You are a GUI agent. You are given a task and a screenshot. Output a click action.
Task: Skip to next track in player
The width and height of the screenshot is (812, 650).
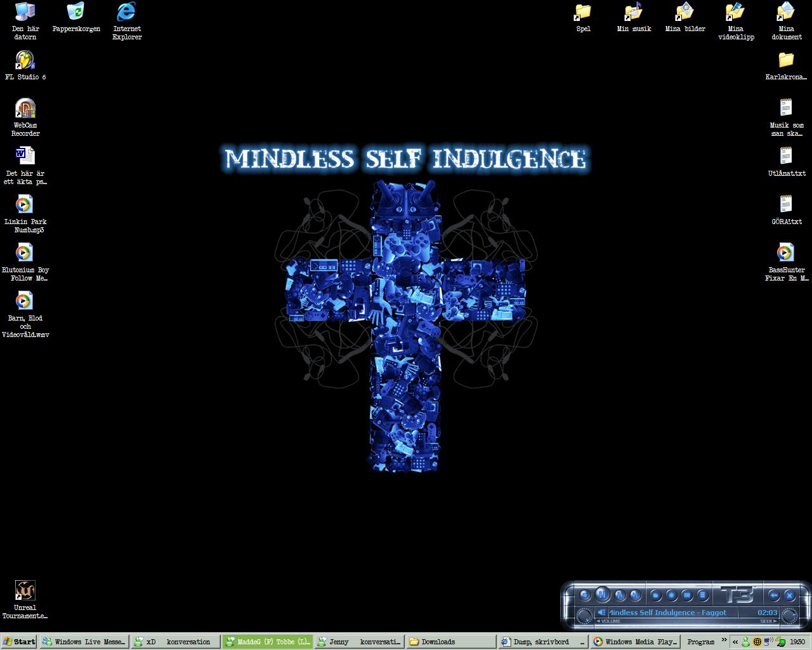635,595
